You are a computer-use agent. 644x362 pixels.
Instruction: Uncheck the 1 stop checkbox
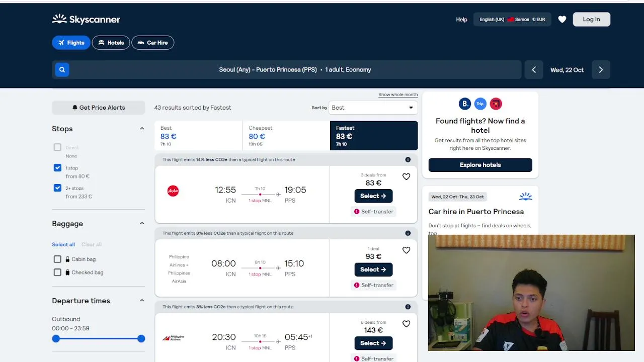click(57, 167)
